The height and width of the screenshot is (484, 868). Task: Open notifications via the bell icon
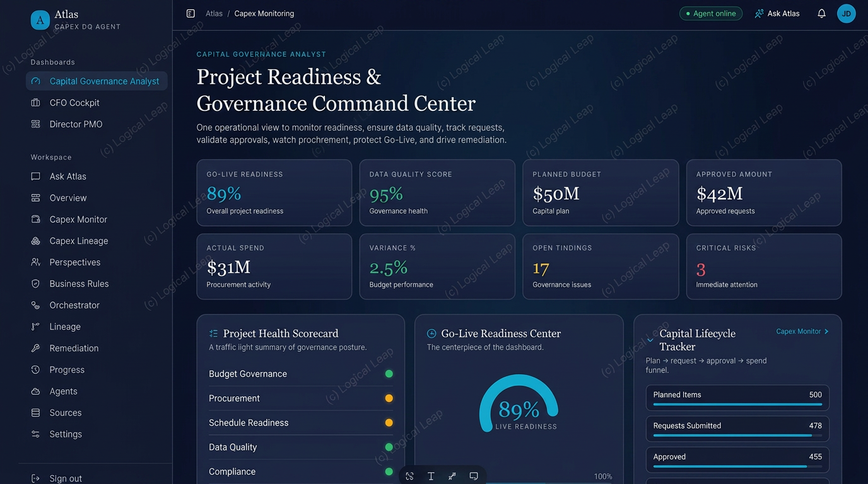click(x=821, y=13)
